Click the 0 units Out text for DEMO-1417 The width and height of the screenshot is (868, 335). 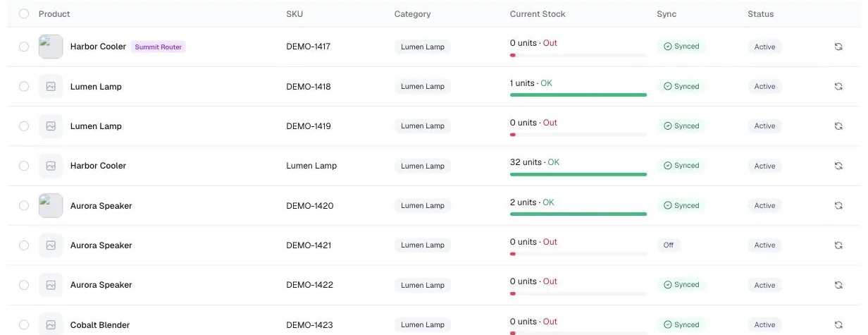[x=533, y=43]
